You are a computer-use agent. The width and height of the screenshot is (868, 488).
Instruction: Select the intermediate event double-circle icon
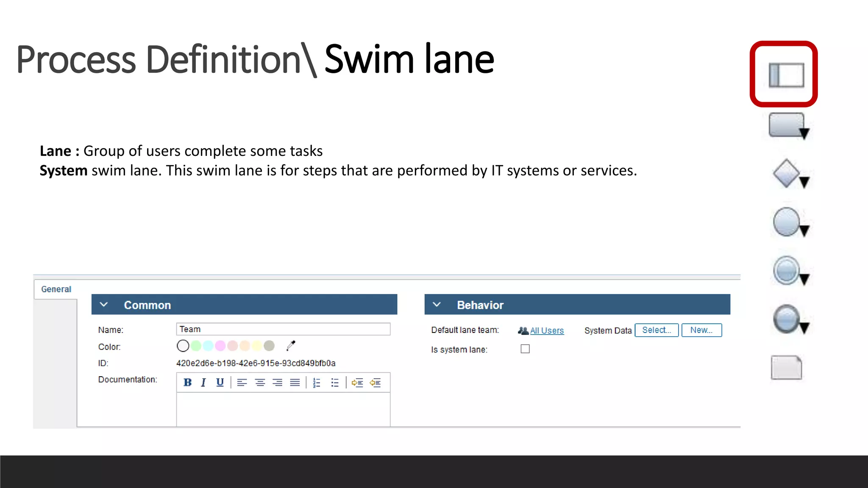(x=786, y=270)
